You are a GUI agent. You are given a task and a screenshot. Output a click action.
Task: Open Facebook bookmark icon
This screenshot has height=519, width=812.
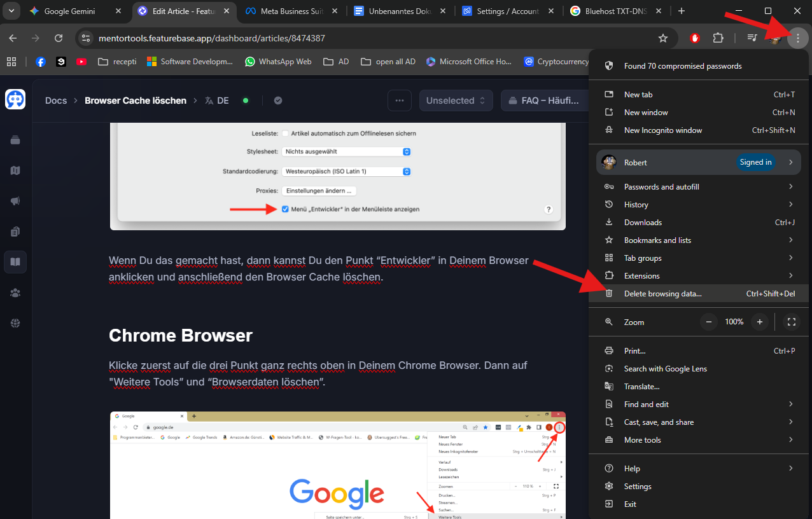[x=41, y=62]
